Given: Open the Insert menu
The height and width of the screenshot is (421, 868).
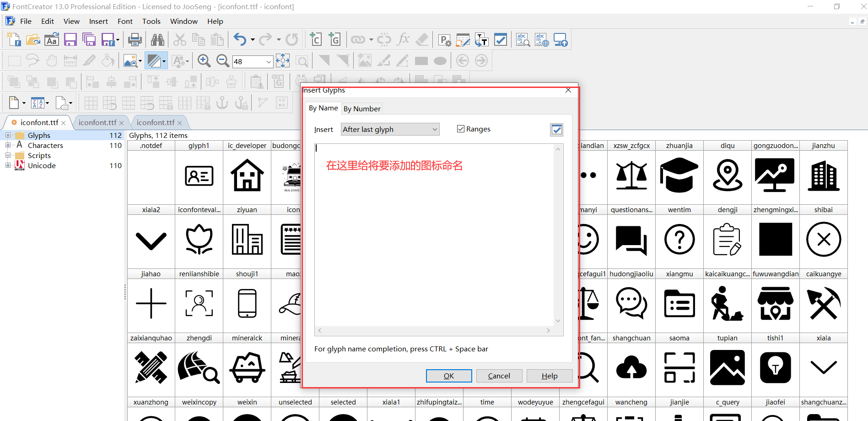Looking at the screenshot, I should click(x=98, y=21).
